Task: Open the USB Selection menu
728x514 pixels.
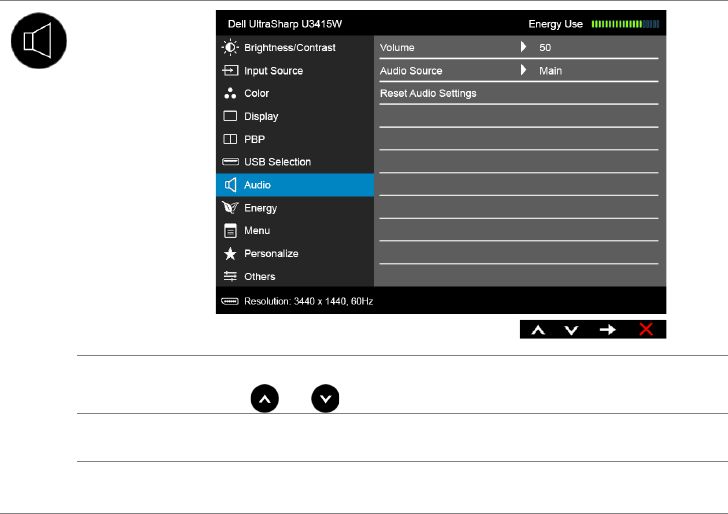Action: [295, 162]
